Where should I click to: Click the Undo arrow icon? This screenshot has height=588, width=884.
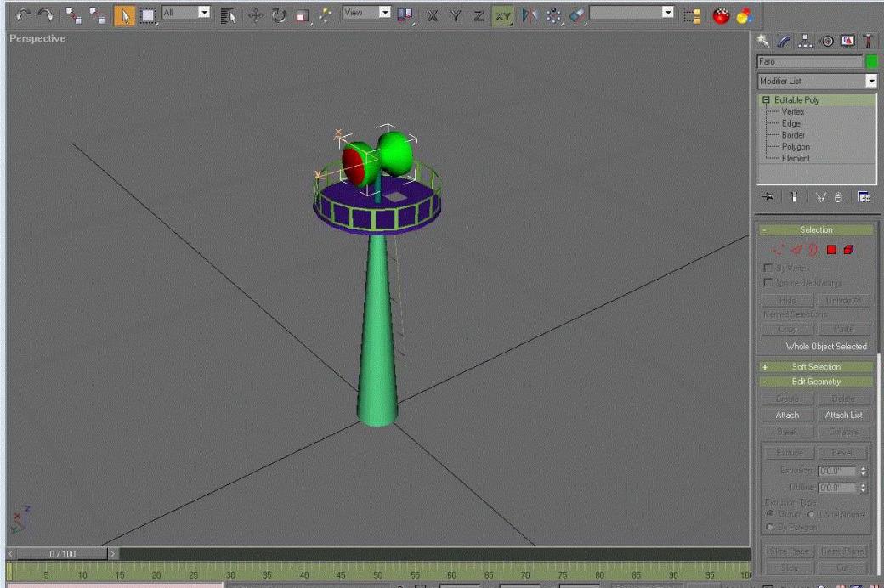(x=23, y=15)
